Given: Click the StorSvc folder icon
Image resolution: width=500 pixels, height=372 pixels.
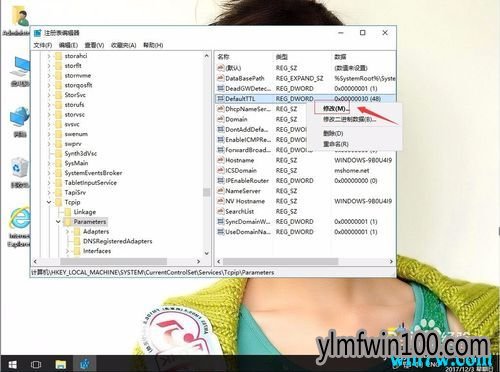Looking at the screenshot, I should pyautogui.click(x=59, y=95).
